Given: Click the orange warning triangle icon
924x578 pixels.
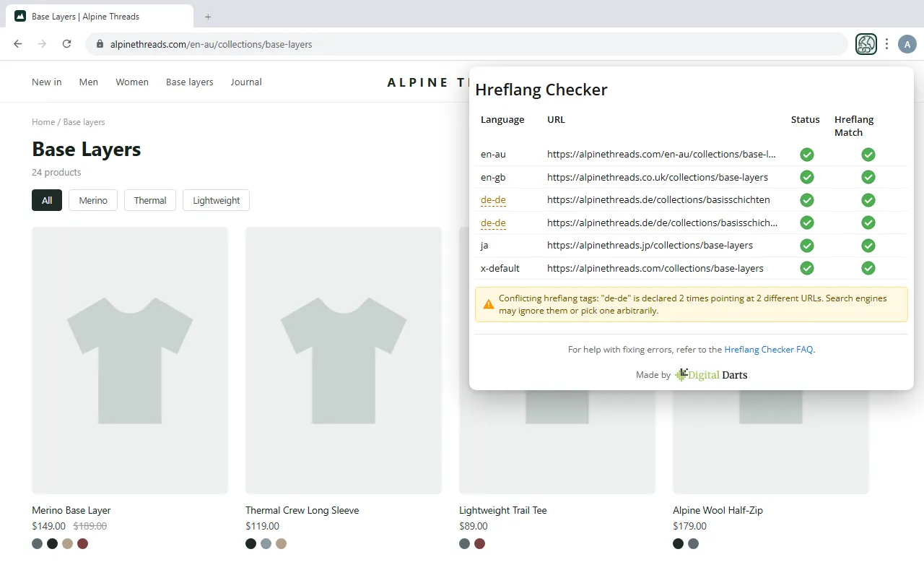Looking at the screenshot, I should coord(489,304).
